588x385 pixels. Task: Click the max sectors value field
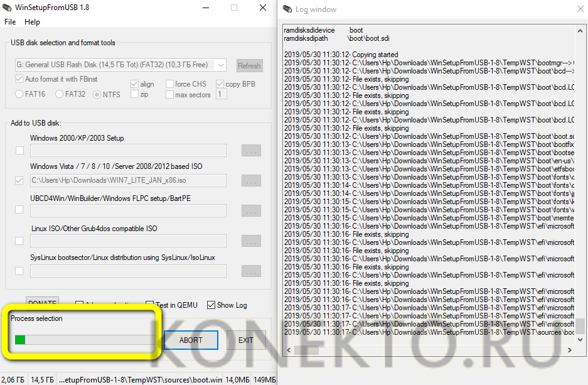point(222,94)
